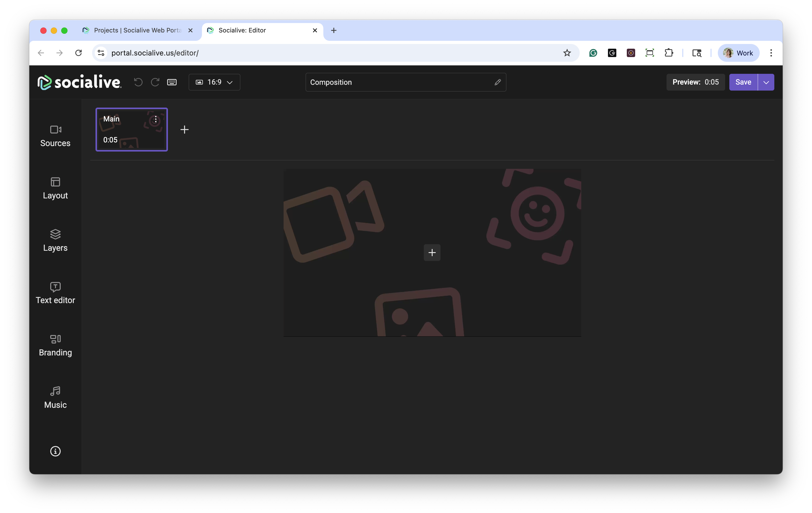Click the Preview 0:05 button
The height and width of the screenshot is (513, 812).
click(x=695, y=82)
